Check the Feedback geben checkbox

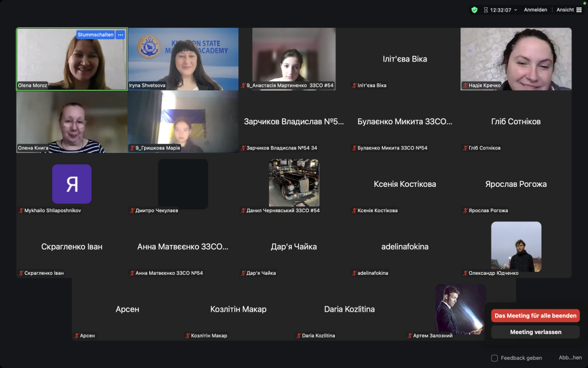click(x=494, y=358)
